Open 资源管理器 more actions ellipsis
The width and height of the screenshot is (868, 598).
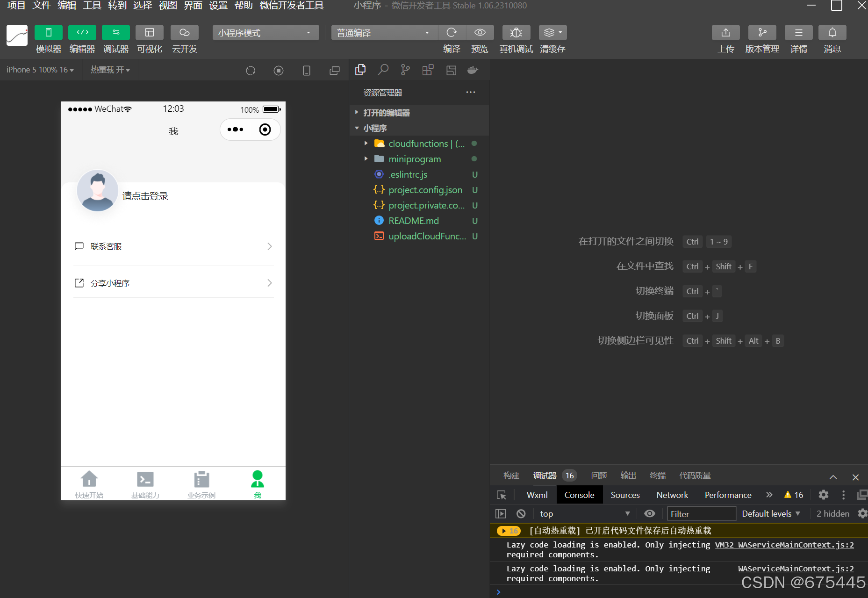[x=471, y=92]
